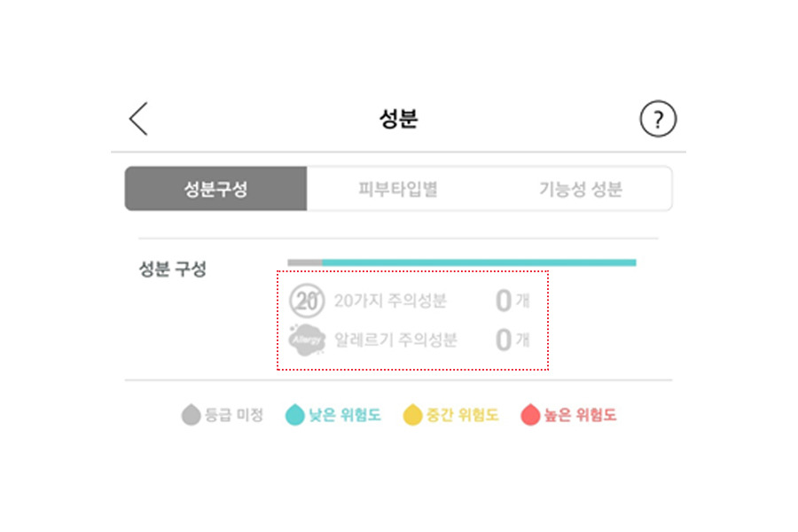Open the help question mark icon
The image size is (798, 532).
[657, 118]
